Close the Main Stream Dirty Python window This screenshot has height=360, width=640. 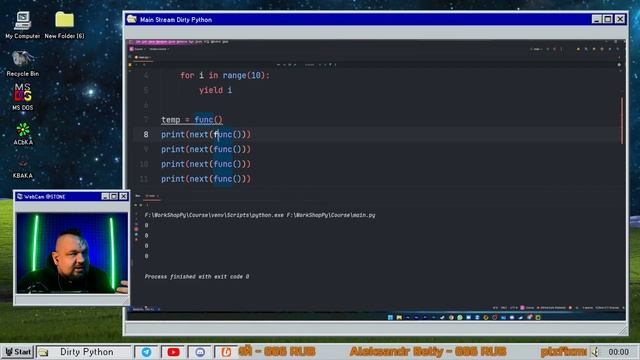[620, 19]
